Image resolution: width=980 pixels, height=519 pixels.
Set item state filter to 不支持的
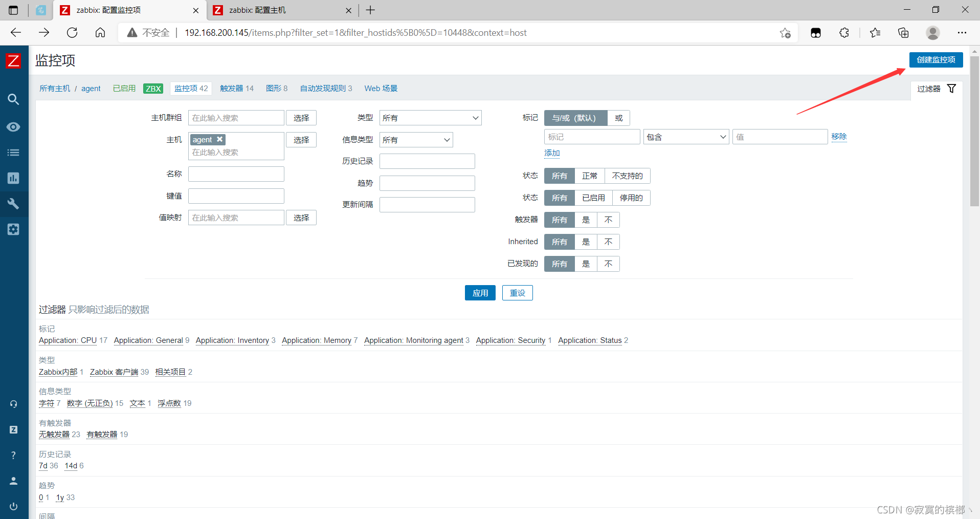coord(628,176)
